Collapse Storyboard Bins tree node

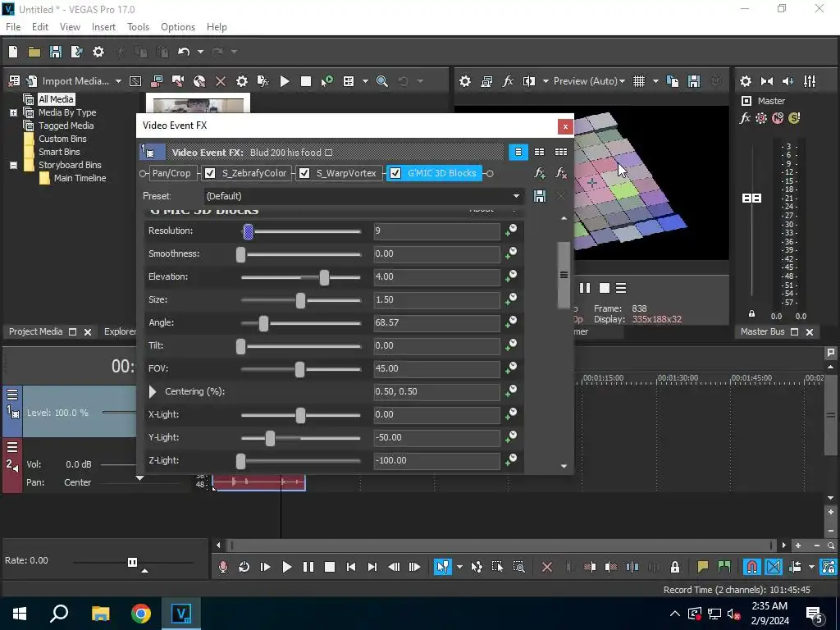(x=13, y=165)
